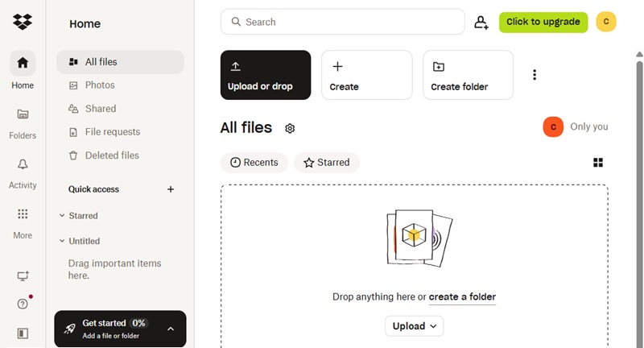This screenshot has width=644, height=348.
Task: Open the Upload dropdown button
Action: point(414,326)
